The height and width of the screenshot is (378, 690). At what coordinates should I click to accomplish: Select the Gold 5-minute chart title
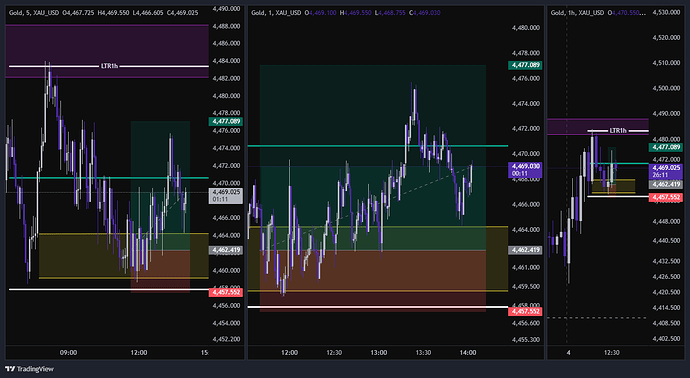tap(34, 13)
